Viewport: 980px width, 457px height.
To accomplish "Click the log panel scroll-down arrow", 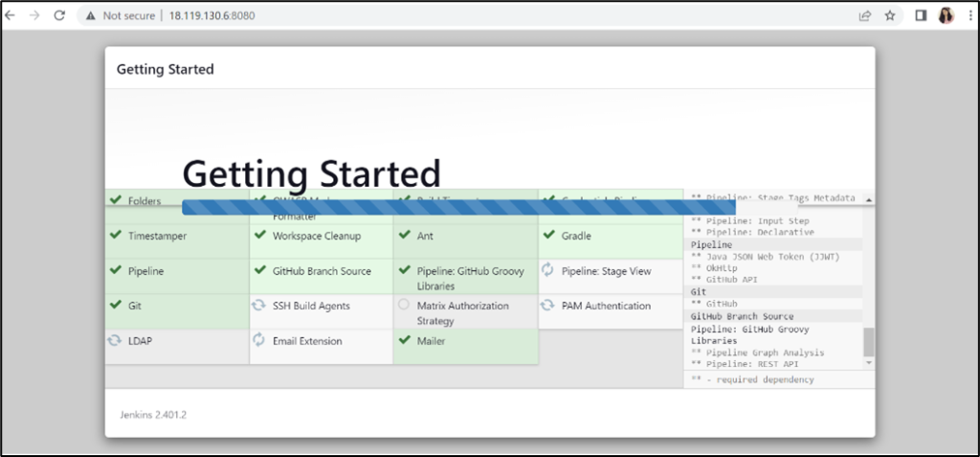I will pyautogui.click(x=869, y=363).
